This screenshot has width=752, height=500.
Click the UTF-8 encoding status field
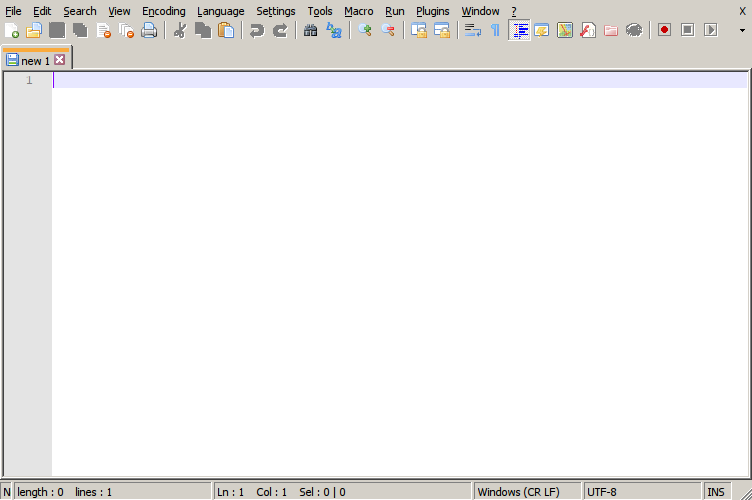coord(642,492)
